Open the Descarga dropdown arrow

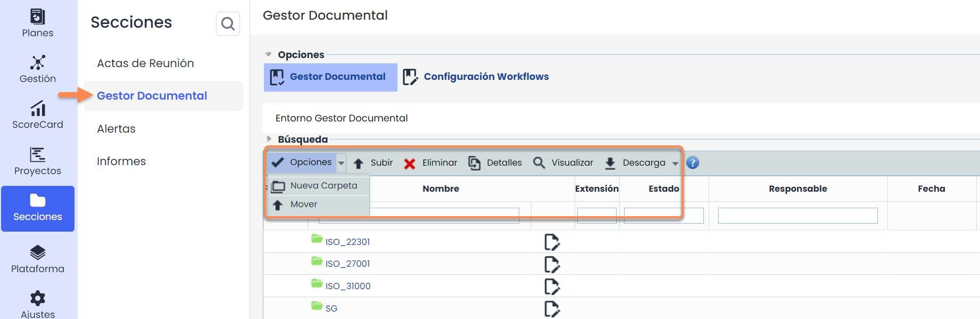675,163
